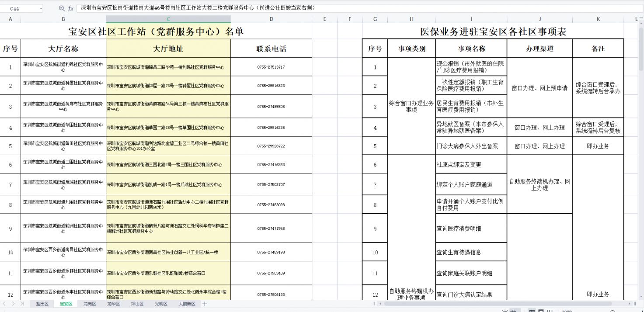Image resolution: width=644 pixels, height=312 pixels.
Task: Click phone number 0755-27485508
Action: tap(272, 107)
